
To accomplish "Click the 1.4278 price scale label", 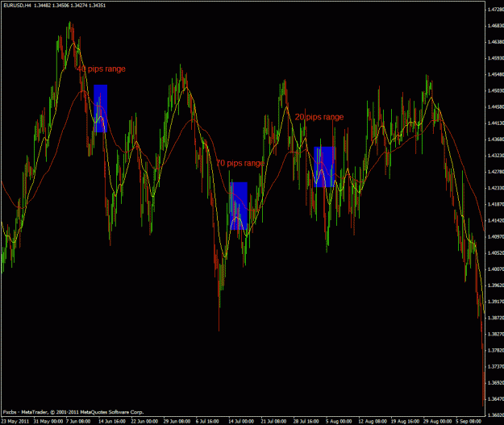I will [496, 172].
